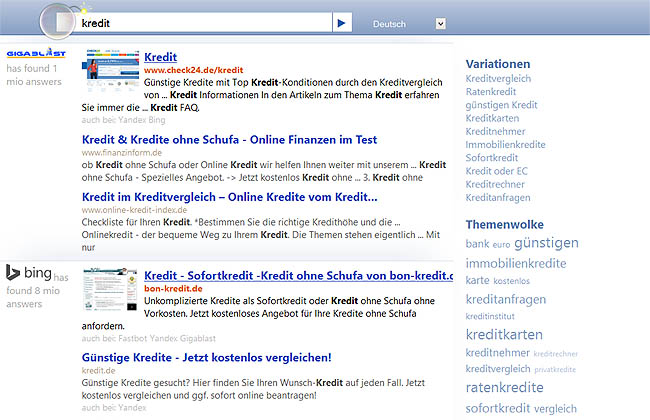
Task: Select the Kreditrechner variation
Action: 495,185
